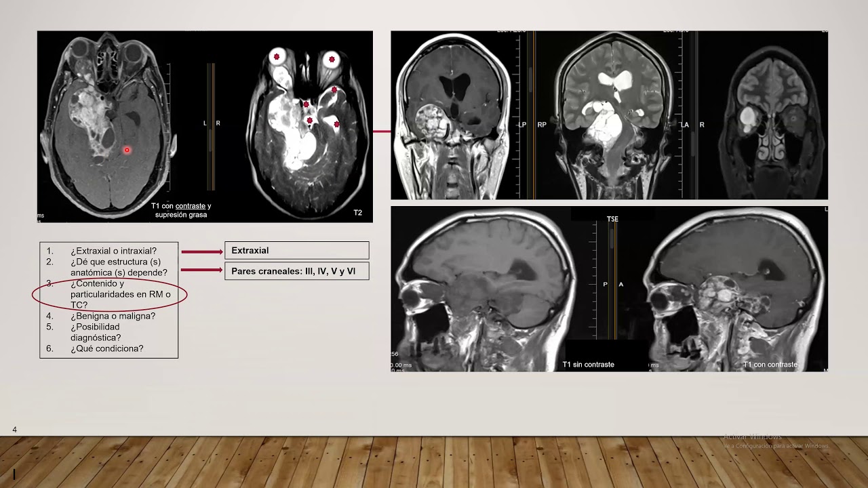Click question '¿Posibilidad diagnóstica?'
The height and width of the screenshot is (488, 868).
(96, 332)
